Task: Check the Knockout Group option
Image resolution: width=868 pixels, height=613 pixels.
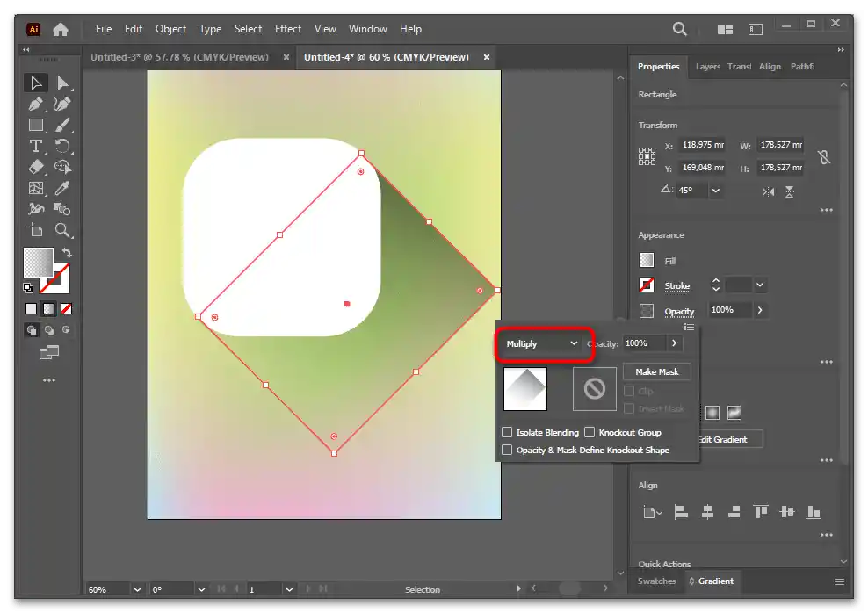Action: pos(590,432)
